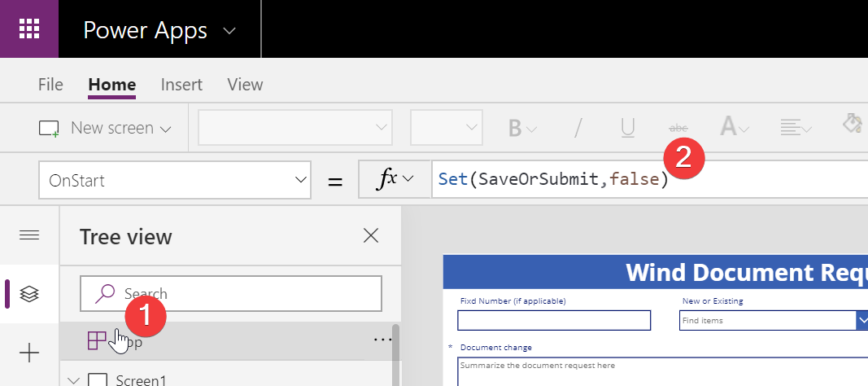Open the File menu
Screen dimensions: 868x386
(x=50, y=85)
